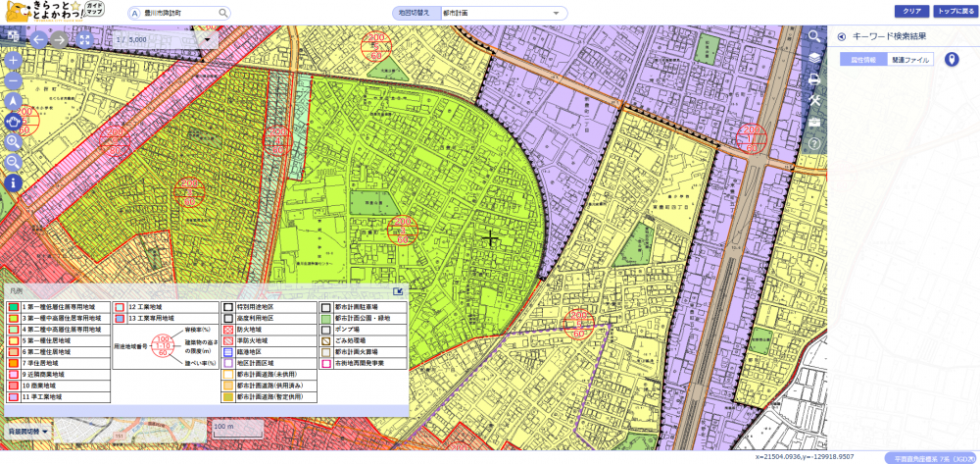Click the print icon in sidebar
The height and width of the screenshot is (464, 980).
coord(814,78)
